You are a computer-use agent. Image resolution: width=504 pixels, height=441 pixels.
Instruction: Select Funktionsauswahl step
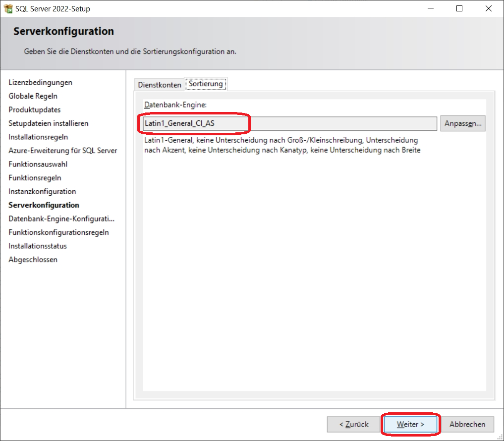click(x=38, y=164)
